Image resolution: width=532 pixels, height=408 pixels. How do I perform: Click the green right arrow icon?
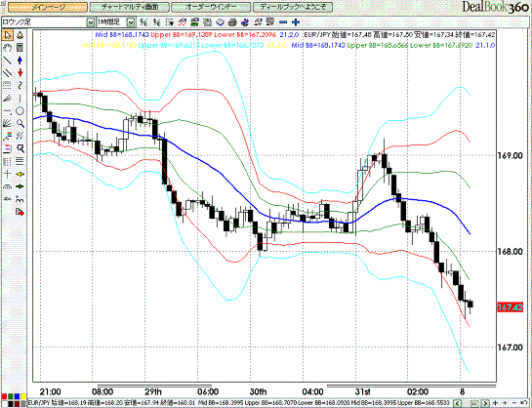20,186
